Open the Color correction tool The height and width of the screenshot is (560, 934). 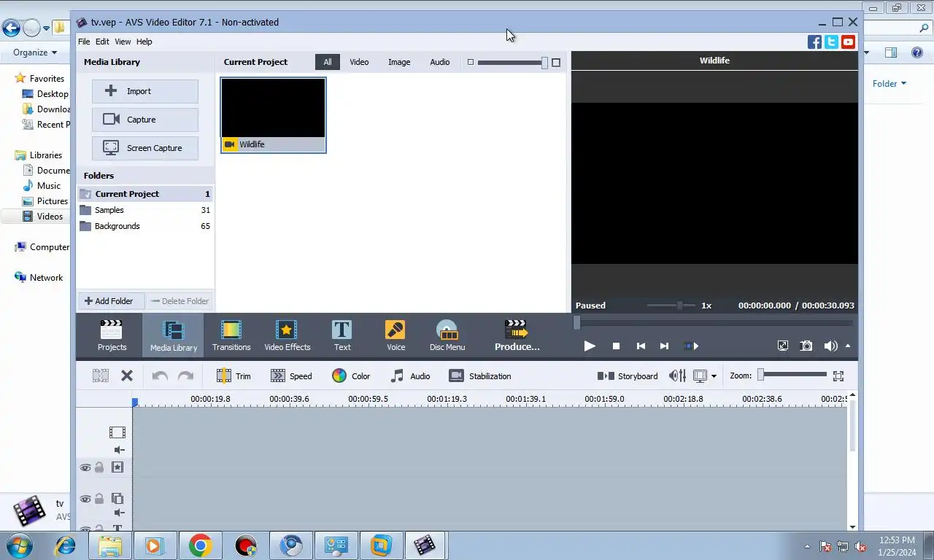point(351,376)
